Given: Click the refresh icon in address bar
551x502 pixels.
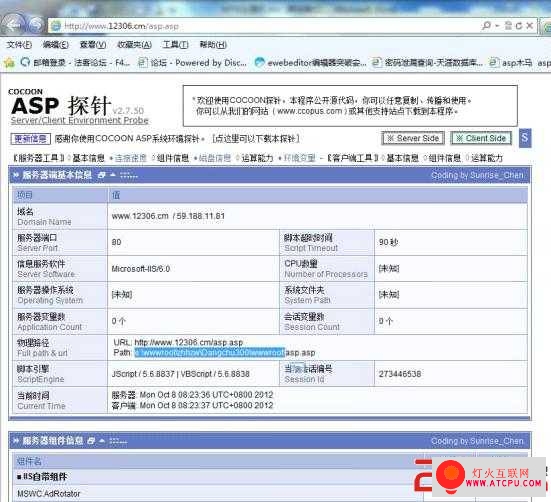Looking at the screenshot, I should [519, 26].
